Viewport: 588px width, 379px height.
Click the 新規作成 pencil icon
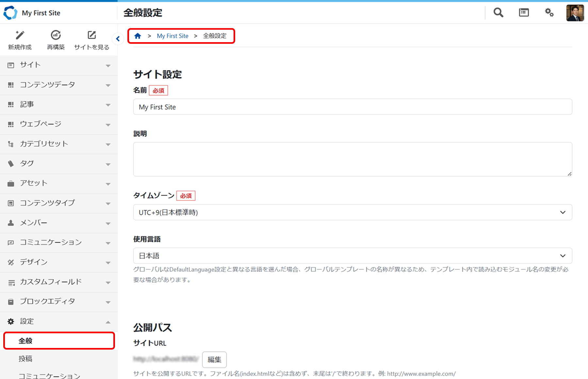[x=20, y=35]
